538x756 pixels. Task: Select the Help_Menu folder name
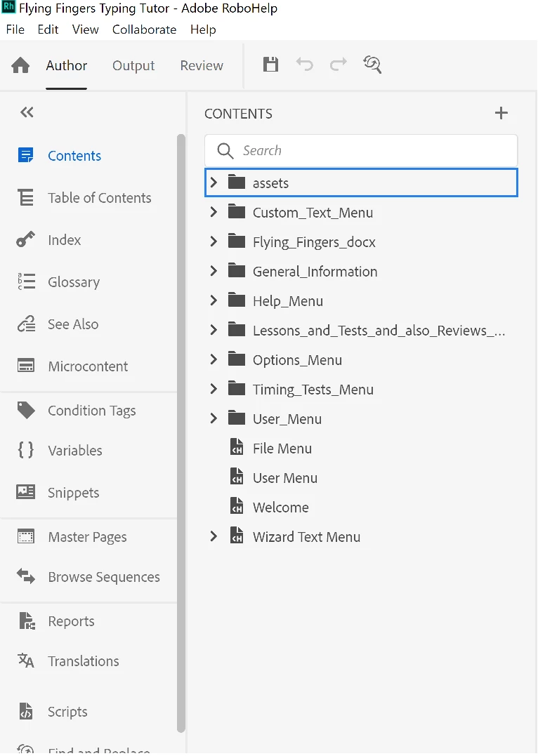tap(288, 301)
